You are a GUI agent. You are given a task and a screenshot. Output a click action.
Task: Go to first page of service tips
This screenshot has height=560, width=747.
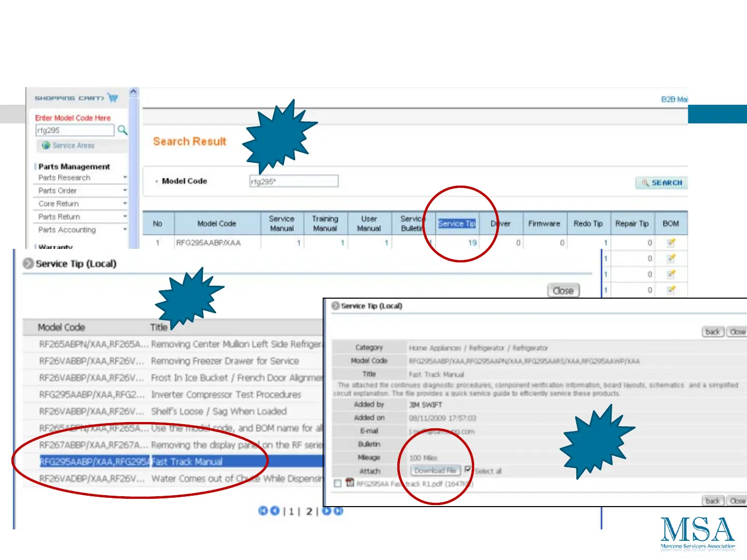click(263, 511)
